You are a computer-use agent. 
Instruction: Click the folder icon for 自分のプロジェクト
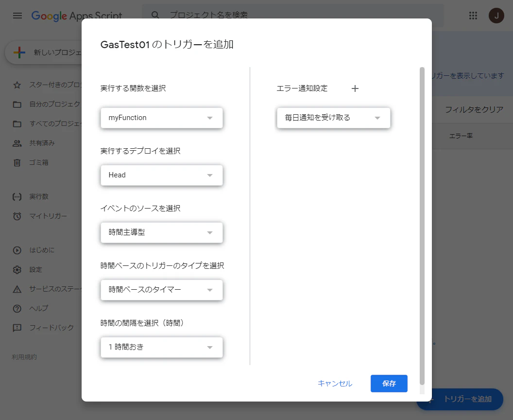(x=17, y=105)
